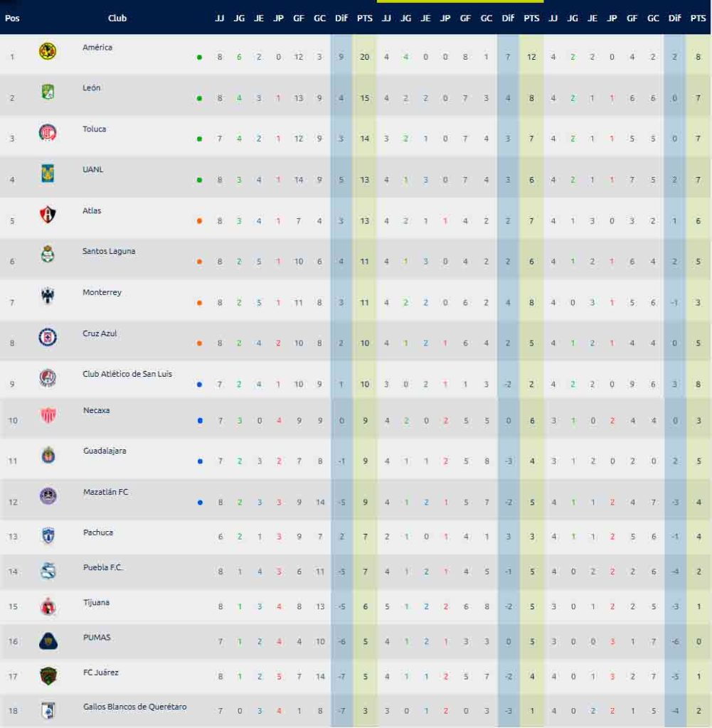Open the Guadalajara team name link
The image size is (712, 728).
[105, 451]
